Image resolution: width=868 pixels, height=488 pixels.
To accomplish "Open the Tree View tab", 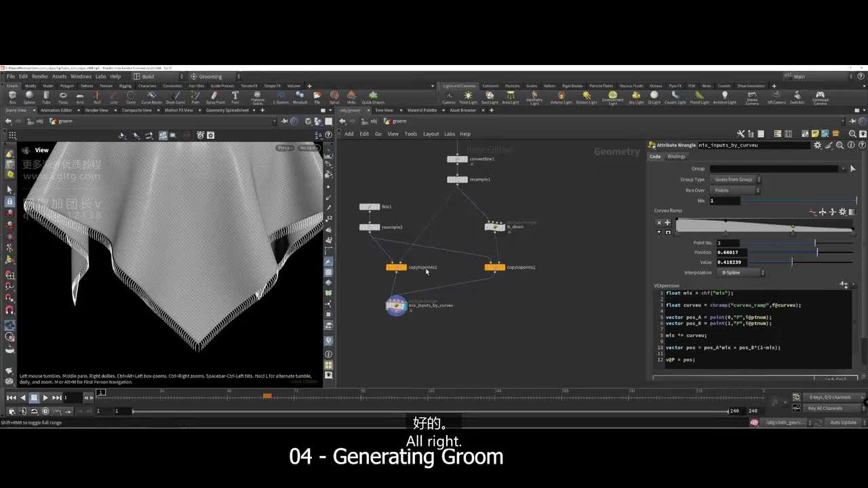I will pos(384,110).
